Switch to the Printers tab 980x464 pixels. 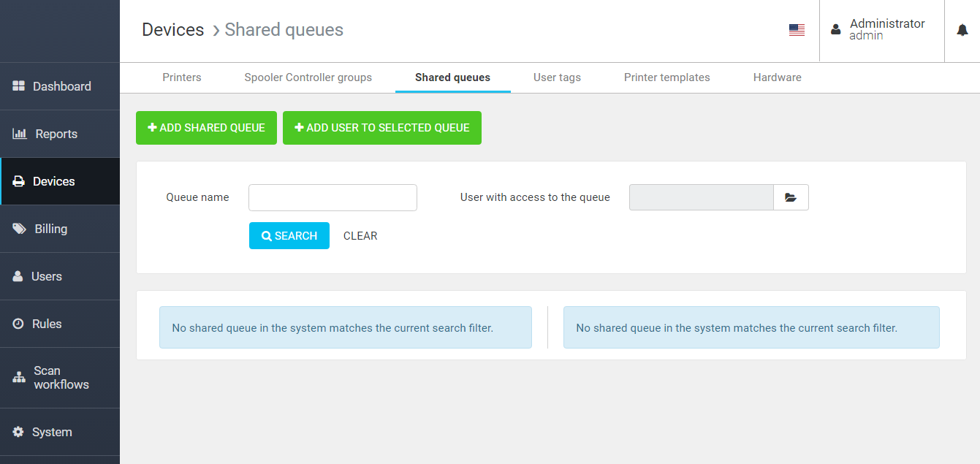pyautogui.click(x=182, y=77)
